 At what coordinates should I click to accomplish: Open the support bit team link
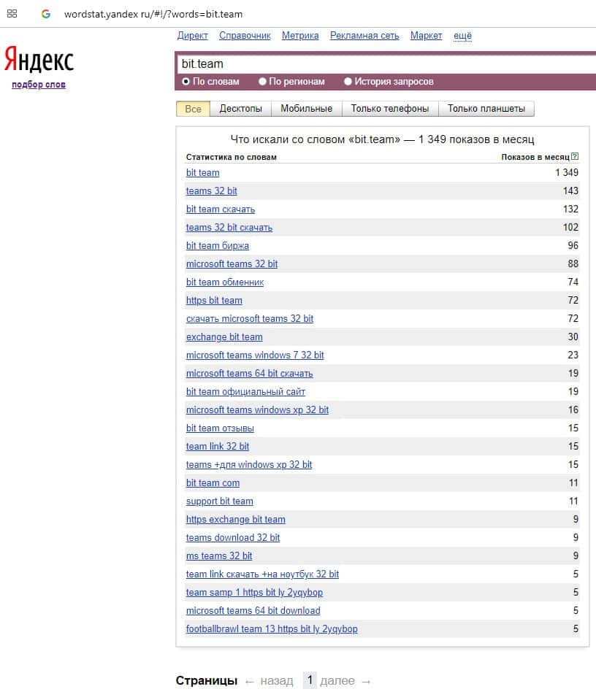[219, 501]
